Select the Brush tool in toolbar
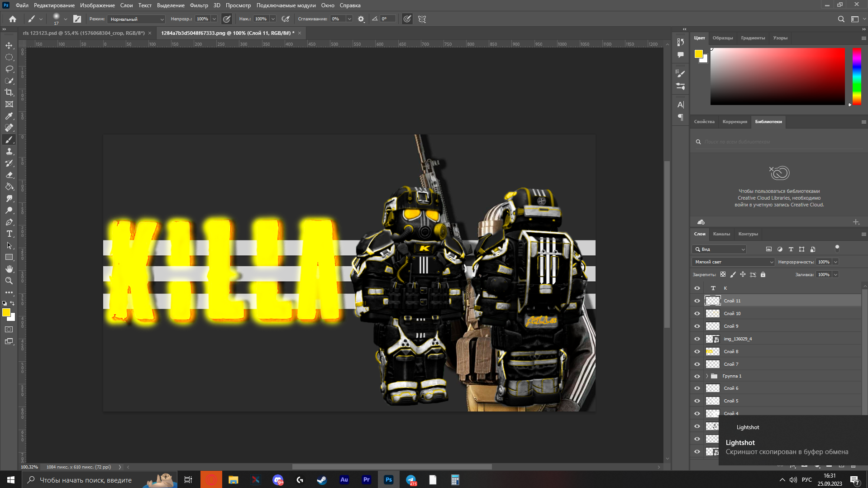868x488 pixels. pos(9,139)
